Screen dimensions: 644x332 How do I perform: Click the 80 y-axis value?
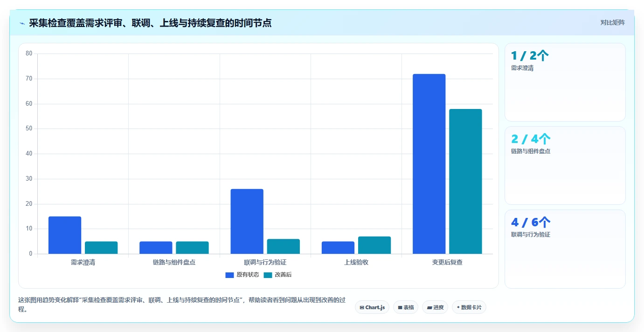(29, 54)
